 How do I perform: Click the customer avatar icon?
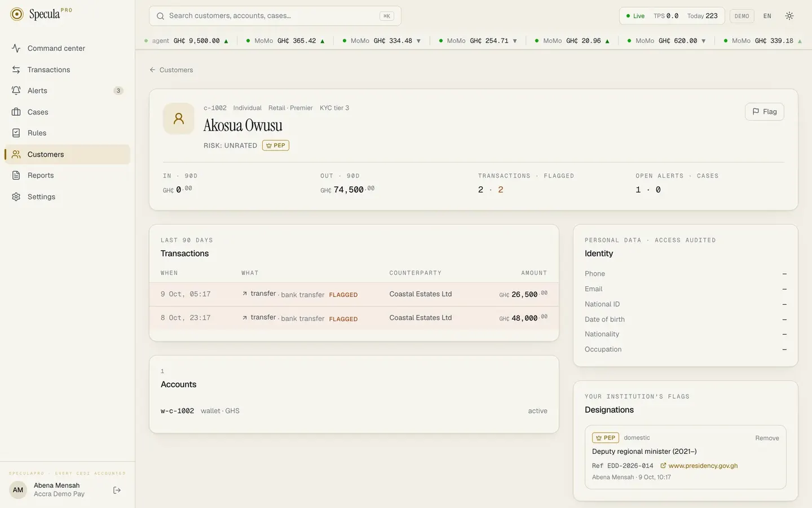pyautogui.click(x=179, y=119)
